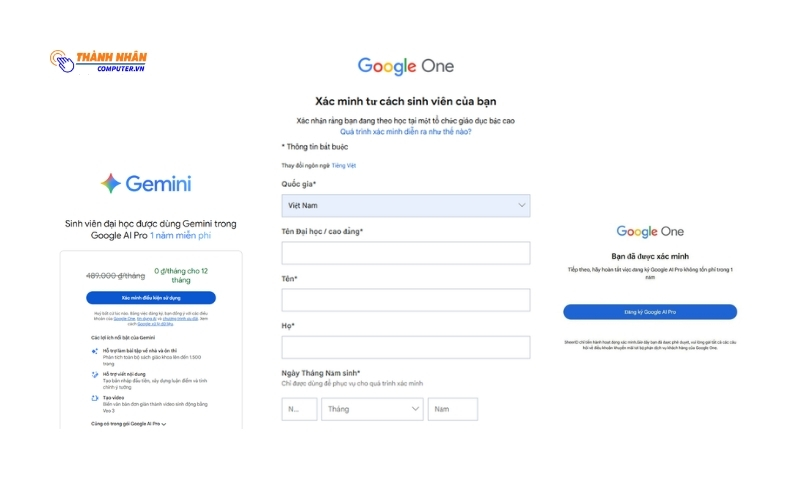Click the Google One logo above the form
The image size is (800, 500).
point(405,67)
